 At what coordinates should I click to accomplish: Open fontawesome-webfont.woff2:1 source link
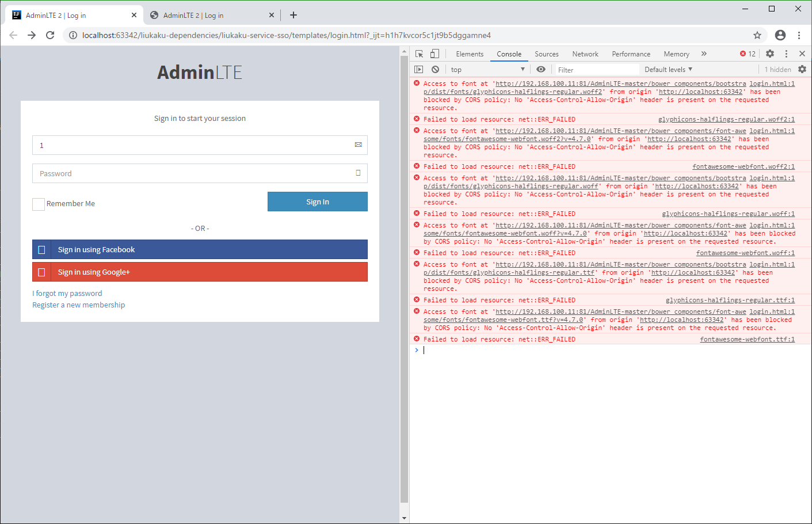pos(744,166)
